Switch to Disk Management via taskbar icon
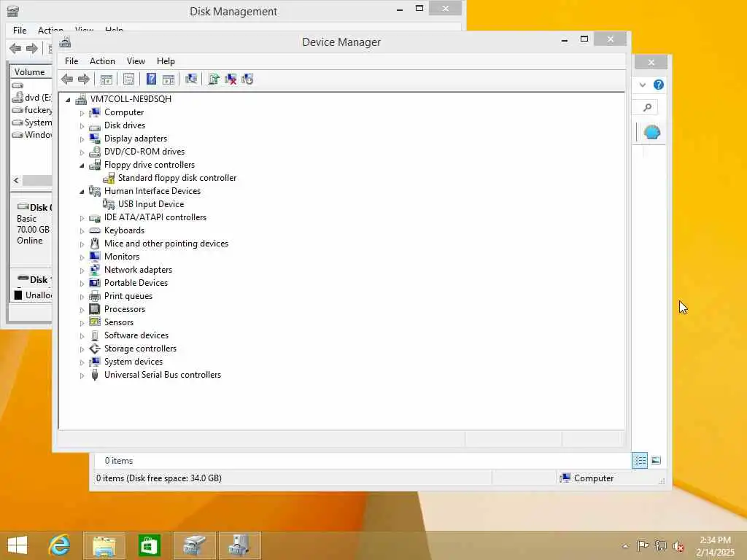747x560 pixels. coord(194,545)
